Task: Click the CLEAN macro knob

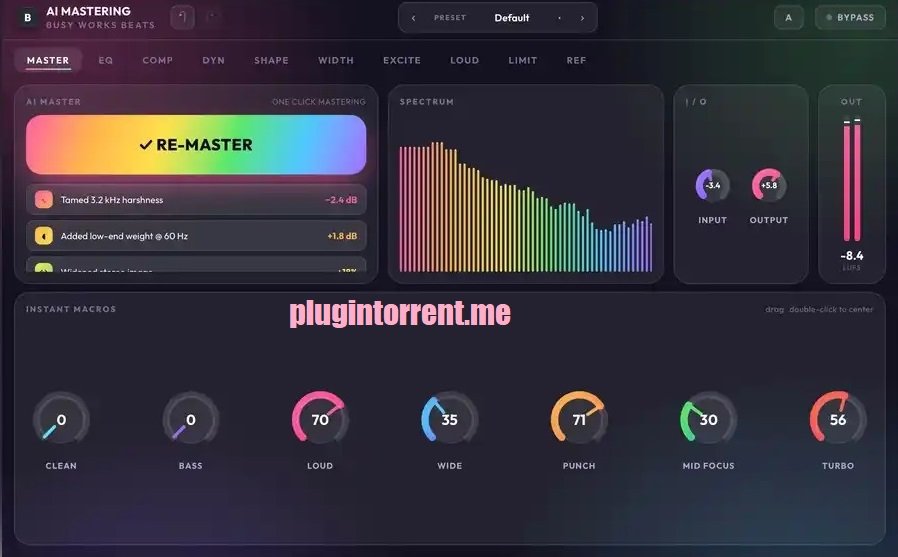Action: (61, 420)
